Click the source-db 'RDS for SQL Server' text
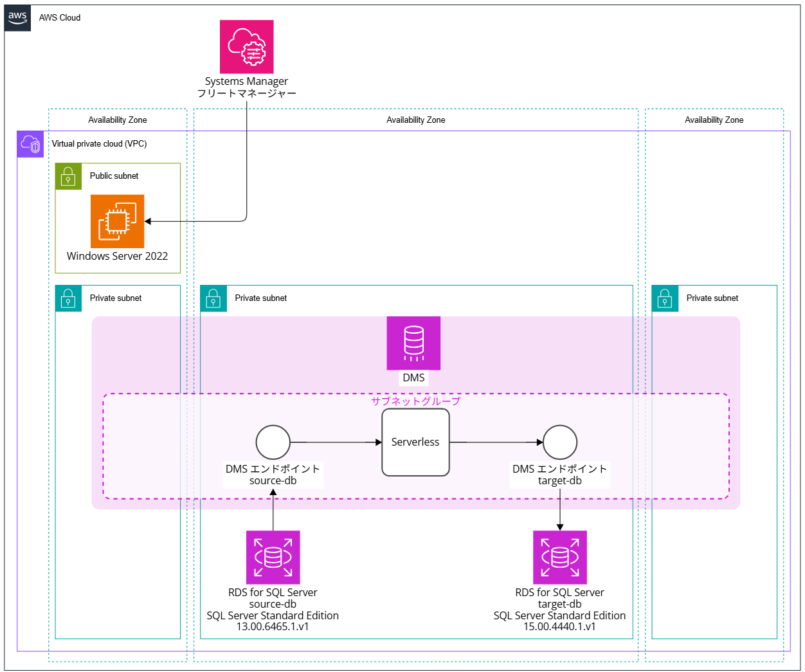This screenshot has width=805, height=672. coord(273,592)
